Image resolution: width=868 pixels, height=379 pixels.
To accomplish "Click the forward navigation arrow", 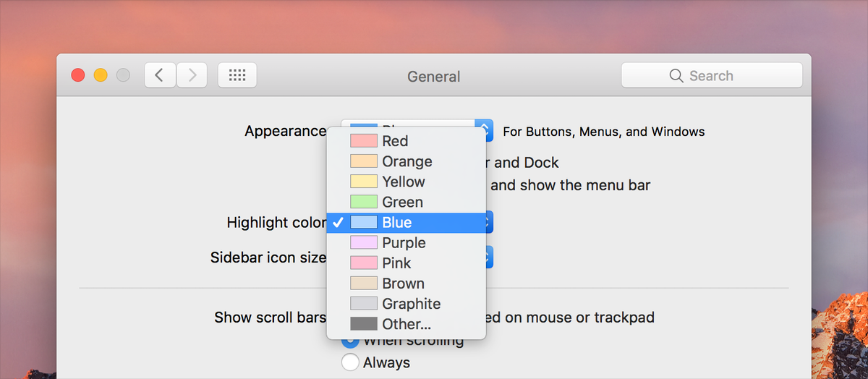I will (192, 75).
